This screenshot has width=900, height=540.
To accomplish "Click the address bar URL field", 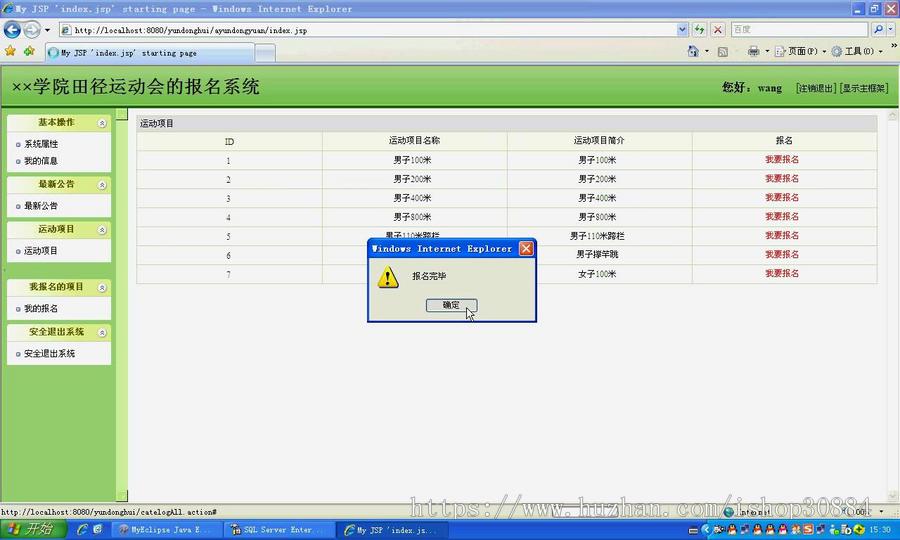I will click(x=367, y=30).
